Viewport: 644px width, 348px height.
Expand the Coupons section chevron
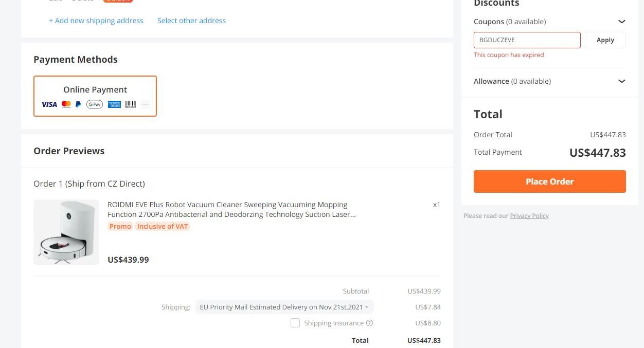622,22
